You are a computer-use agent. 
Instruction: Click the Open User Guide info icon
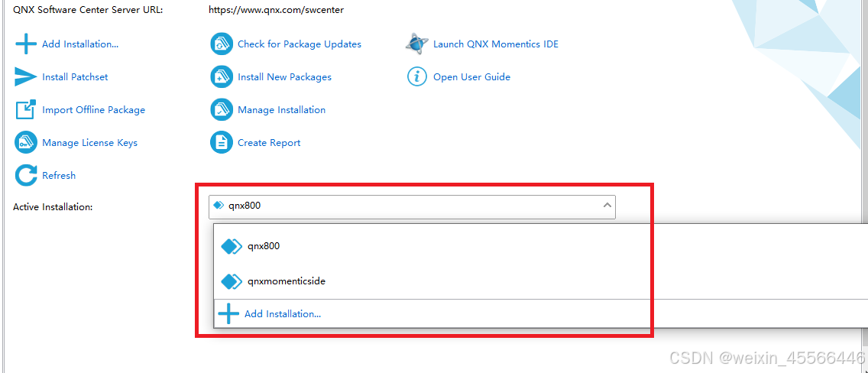click(x=417, y=77)
